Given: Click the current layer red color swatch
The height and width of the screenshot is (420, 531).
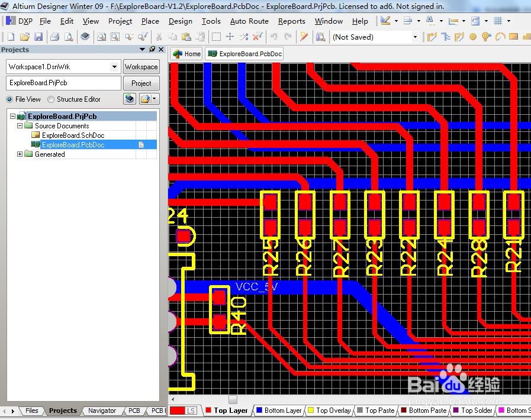Looking at the screenshot, I should pyautogui.click(x=178, y=411).
